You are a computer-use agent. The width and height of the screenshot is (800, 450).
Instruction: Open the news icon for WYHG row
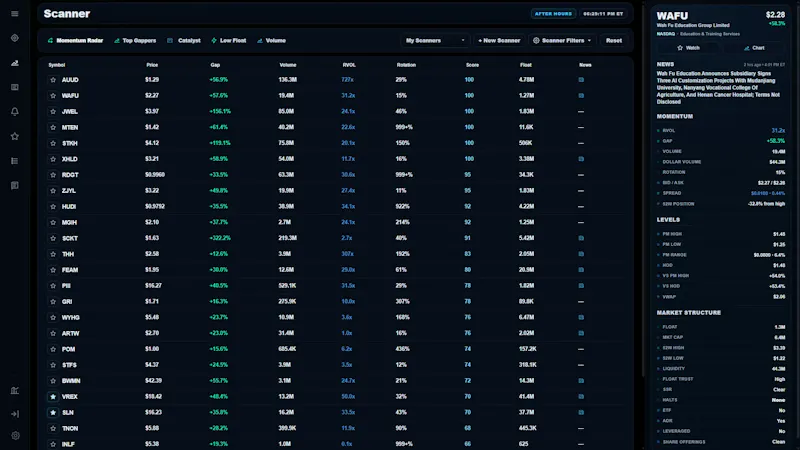581,317
